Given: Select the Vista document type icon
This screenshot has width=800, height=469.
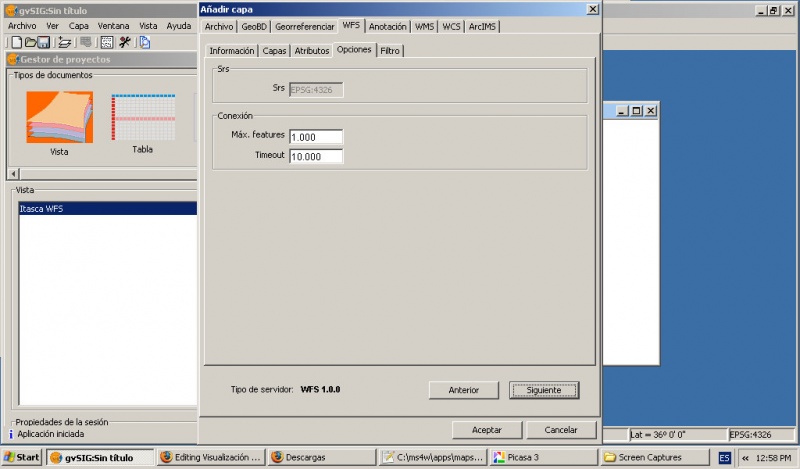Looking at the screenshot, I should [x=59, y=118].
